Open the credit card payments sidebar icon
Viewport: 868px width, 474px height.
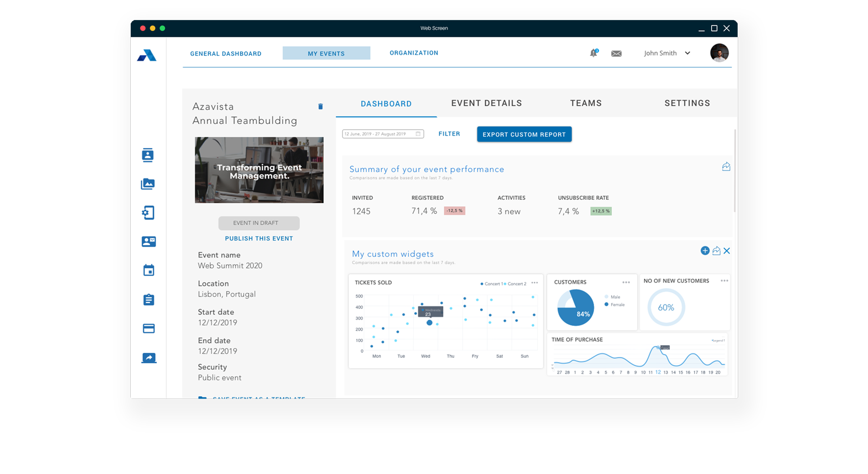149,328
